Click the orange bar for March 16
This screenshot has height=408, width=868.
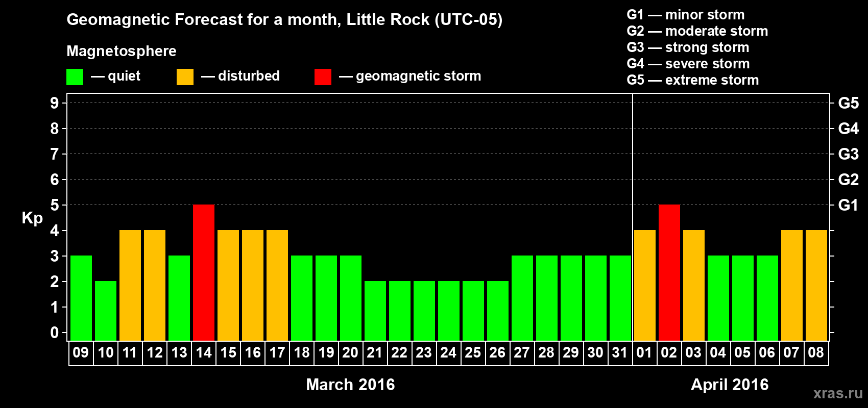[253, 286]
